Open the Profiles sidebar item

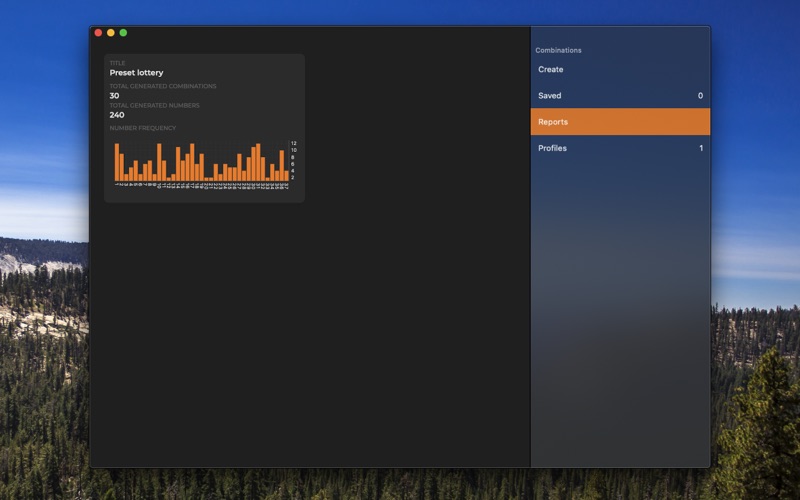click(x=620, y=148)
